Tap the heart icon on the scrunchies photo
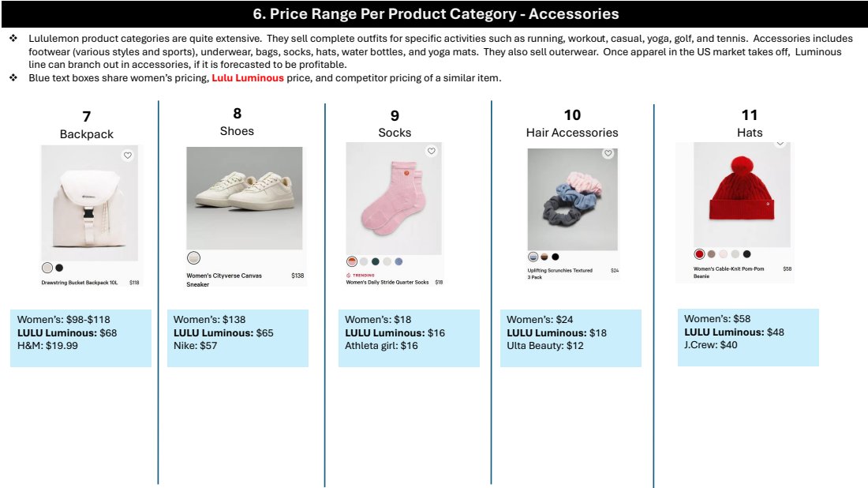Screen dimensions: 868x488 pyautogui.click(x=608, y=153)
